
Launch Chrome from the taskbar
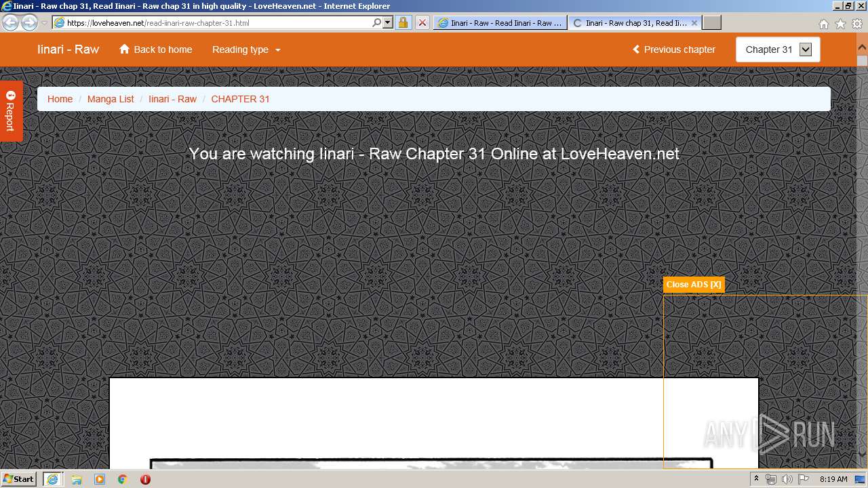pyautogui.click(x=123, y=479)
